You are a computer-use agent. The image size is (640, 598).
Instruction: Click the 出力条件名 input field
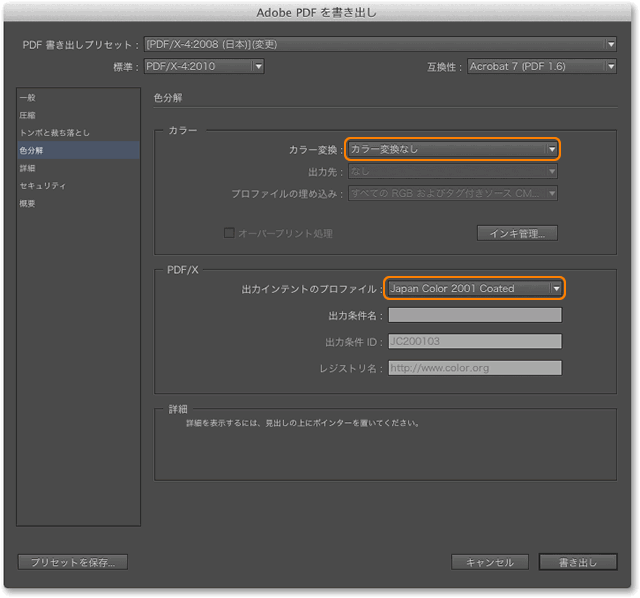click(474, 316)
